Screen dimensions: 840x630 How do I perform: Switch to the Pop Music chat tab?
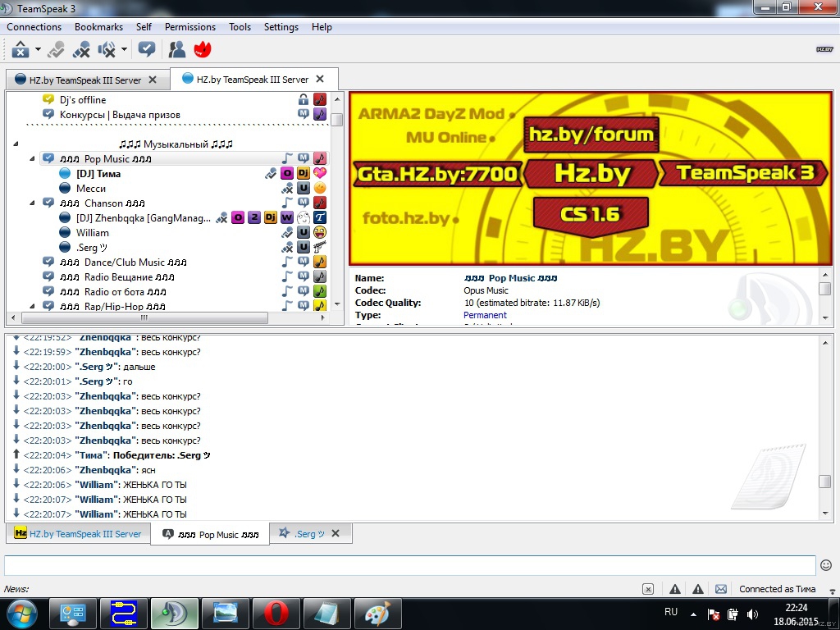211,534
